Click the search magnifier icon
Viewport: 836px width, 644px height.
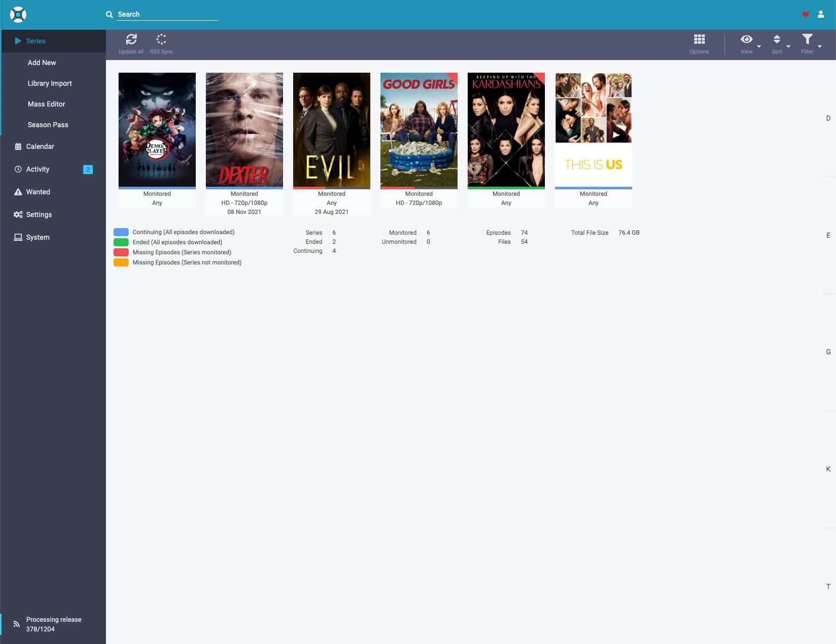tap(109, 15)
